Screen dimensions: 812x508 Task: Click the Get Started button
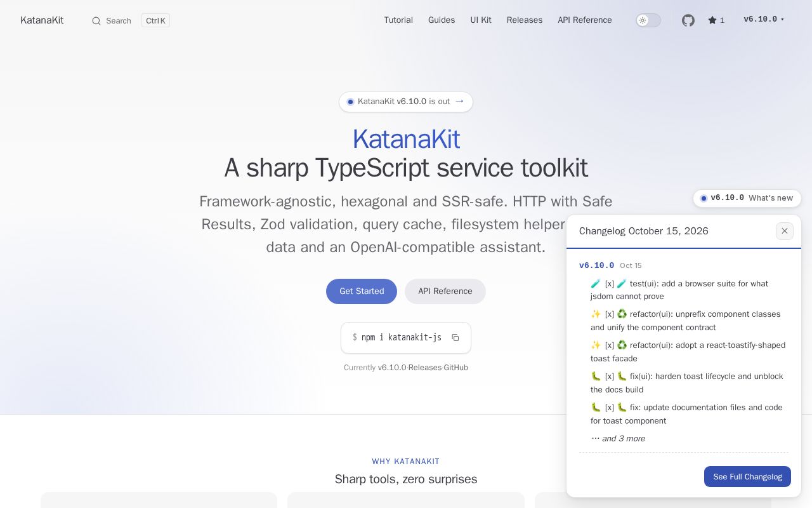tap(362, 291)
